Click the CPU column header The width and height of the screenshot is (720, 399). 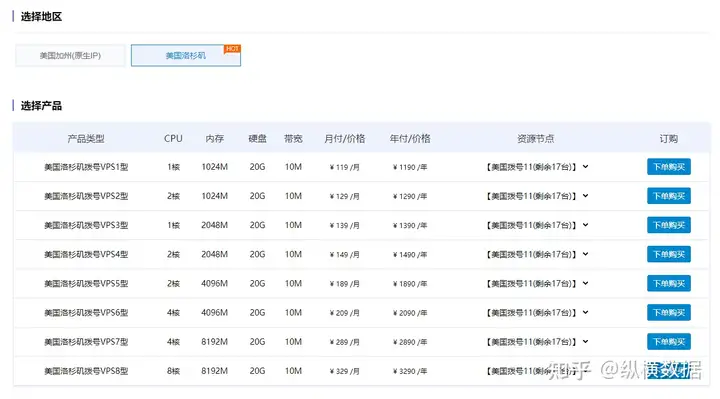pos(173,139)
